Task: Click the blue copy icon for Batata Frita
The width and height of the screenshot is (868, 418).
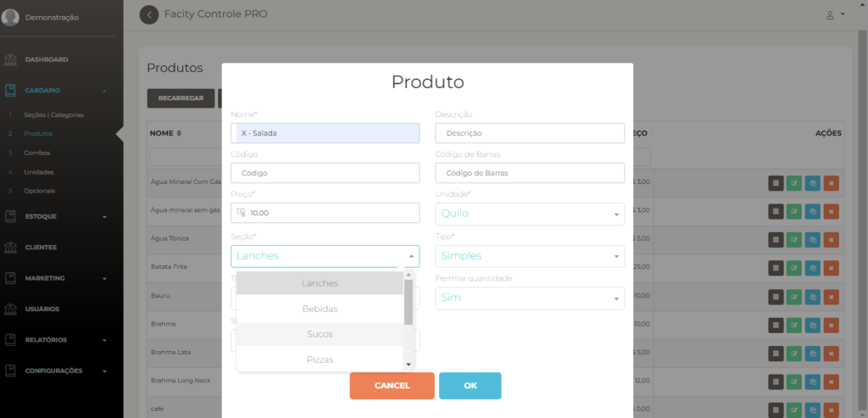Action: point(813,267)
